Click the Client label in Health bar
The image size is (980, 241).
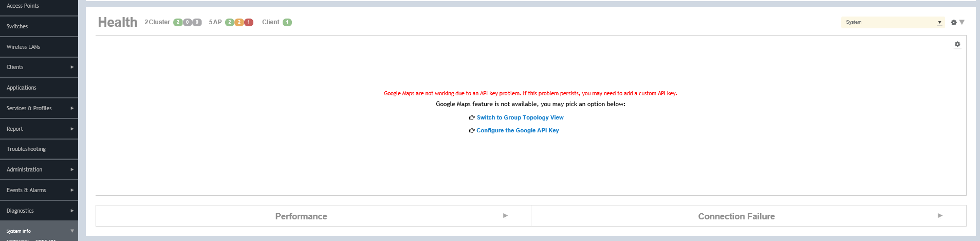point(271,22)
